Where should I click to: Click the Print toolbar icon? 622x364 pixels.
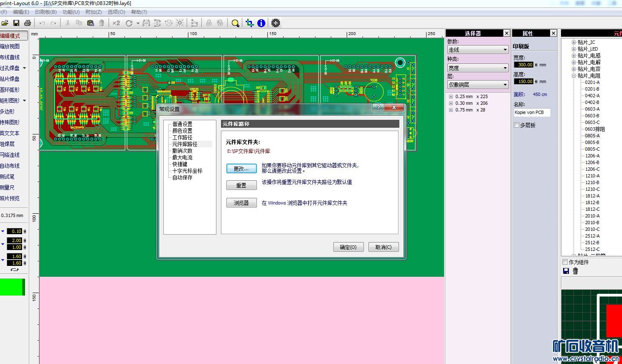pyautogui.click(x=28, y=23)
